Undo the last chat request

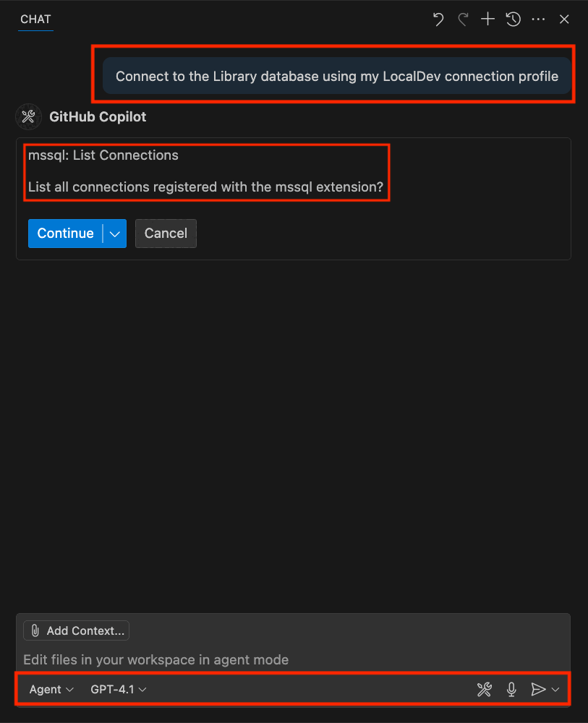pos(438,20)
